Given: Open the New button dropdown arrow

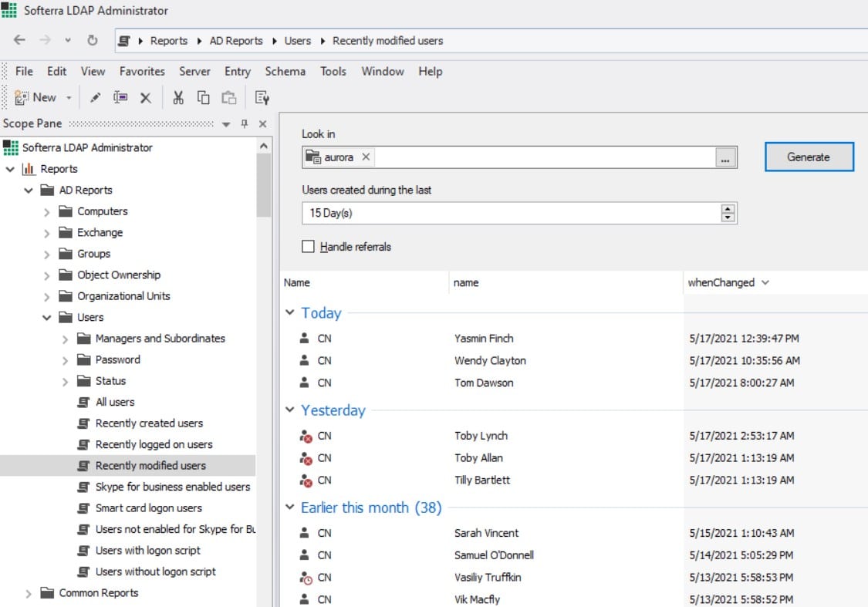Looking at the screenshot, I should [x=69, y=98].
